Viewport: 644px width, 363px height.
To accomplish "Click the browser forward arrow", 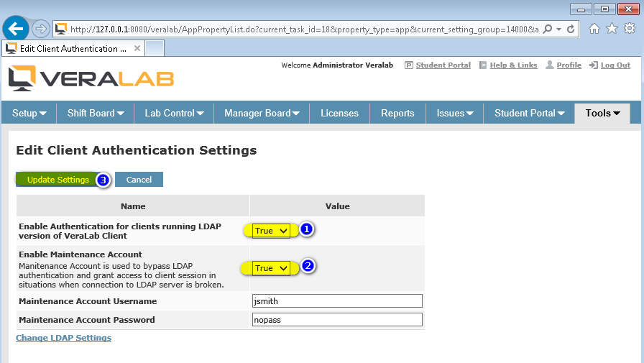I will point(41,29).
